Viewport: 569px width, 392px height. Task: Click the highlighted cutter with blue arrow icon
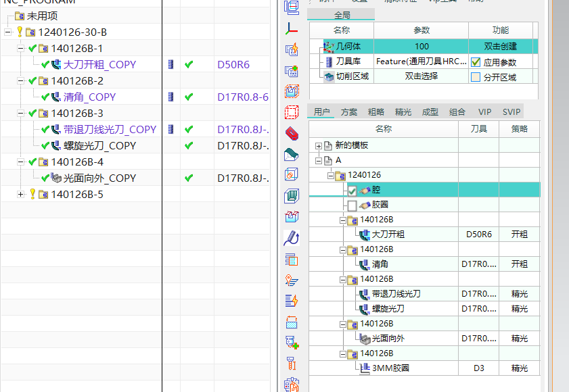click(292, 238)
